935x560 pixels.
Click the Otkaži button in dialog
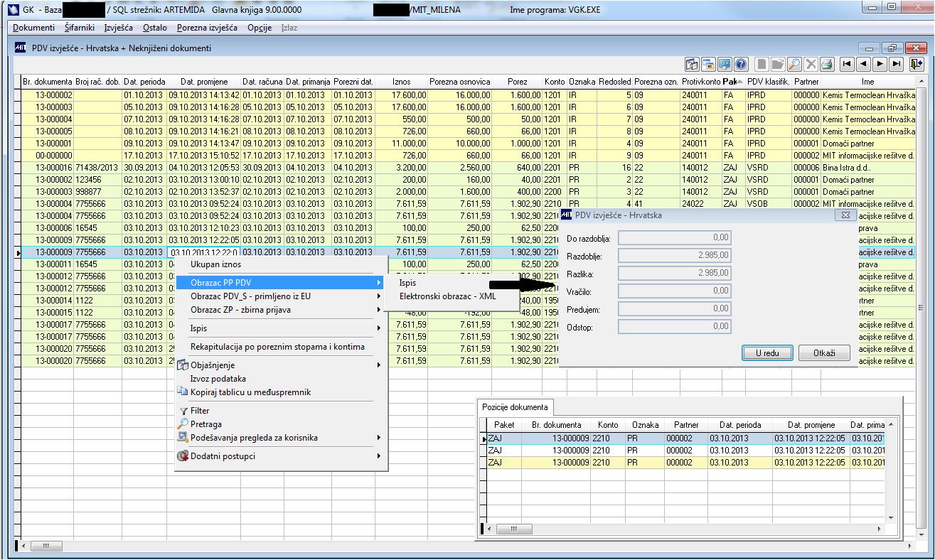[825, 353]
